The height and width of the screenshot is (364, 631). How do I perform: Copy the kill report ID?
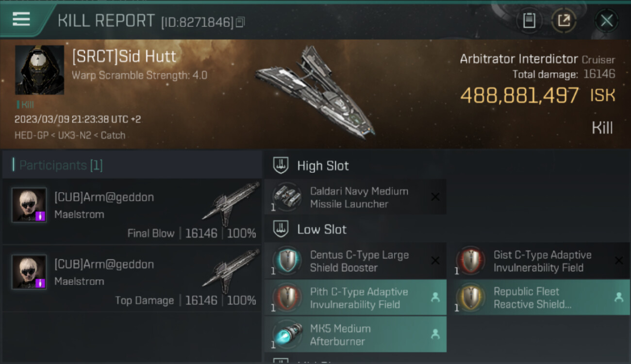[241, 22]
